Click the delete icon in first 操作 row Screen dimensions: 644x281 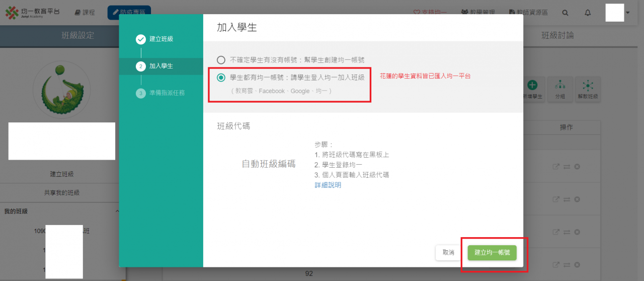coord(577,167)
